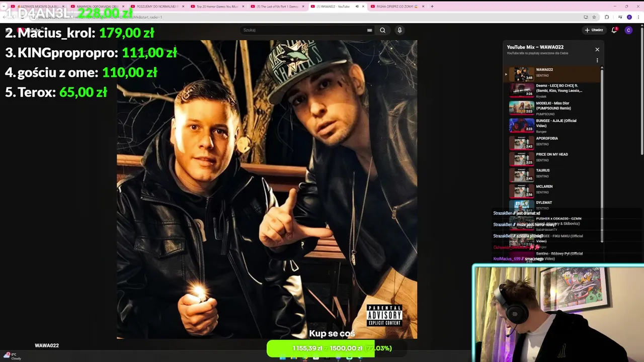Click the WAWA022 video title text
This screenshot has height=362, width=644.
pos(47,345)
